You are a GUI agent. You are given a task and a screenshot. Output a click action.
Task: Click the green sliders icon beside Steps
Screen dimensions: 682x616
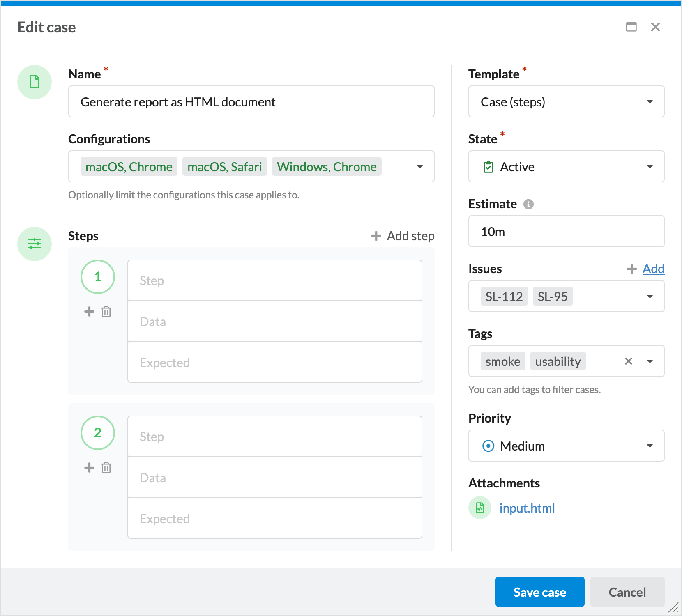pyautogui.click(x=35, y=244)
